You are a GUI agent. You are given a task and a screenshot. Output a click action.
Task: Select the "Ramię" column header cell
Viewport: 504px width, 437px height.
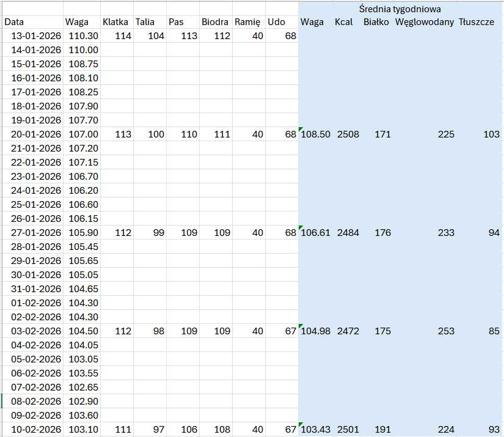click(247, 23)
